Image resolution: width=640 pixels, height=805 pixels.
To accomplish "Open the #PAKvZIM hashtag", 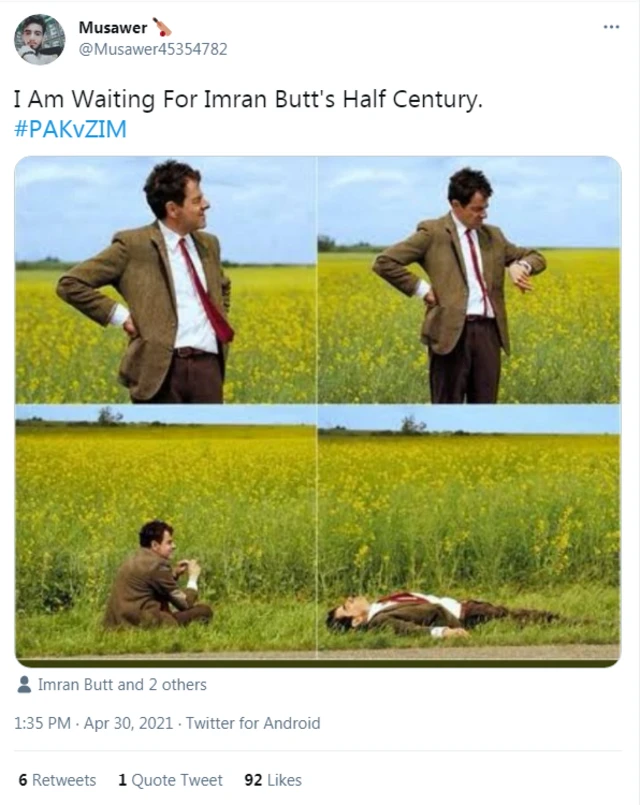I will pyautogui.click(x=70, y=129).
